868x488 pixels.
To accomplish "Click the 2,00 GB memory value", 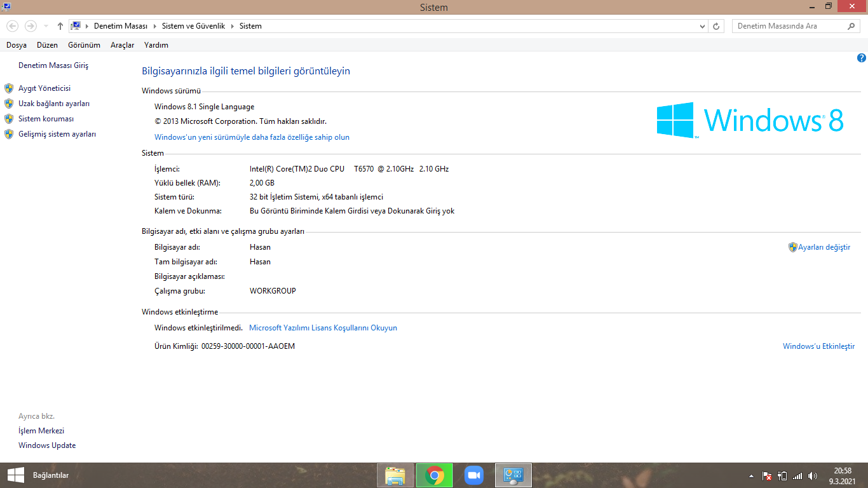I will click(262, 183).
